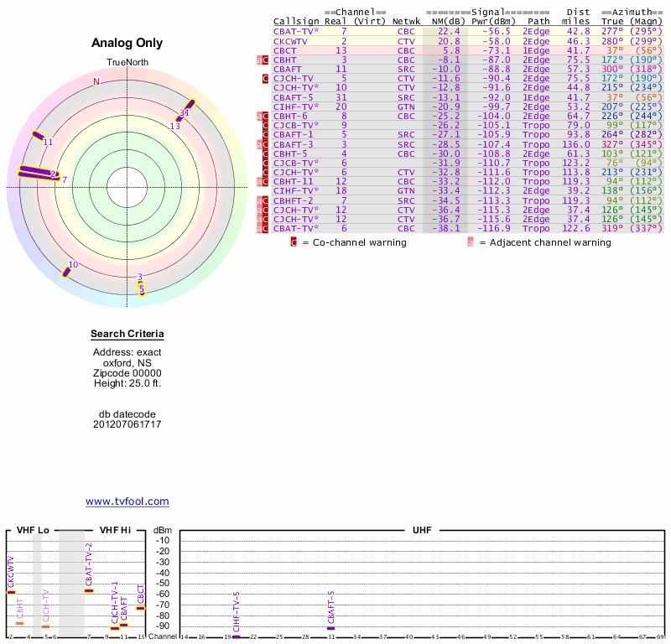Click the channel 5 marker at radar bottom
The width and height of the screenshot is (671, 644).
(x=142, y=288)
